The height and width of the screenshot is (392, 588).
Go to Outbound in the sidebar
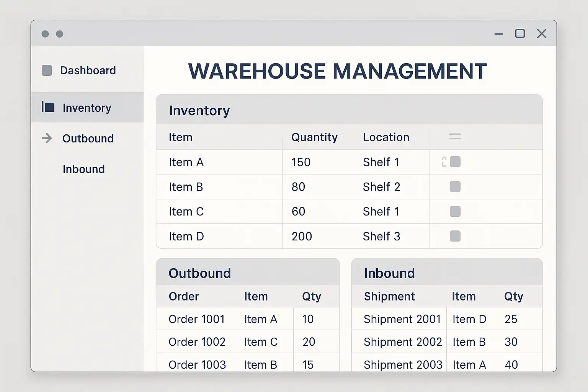tap(88, 139)
